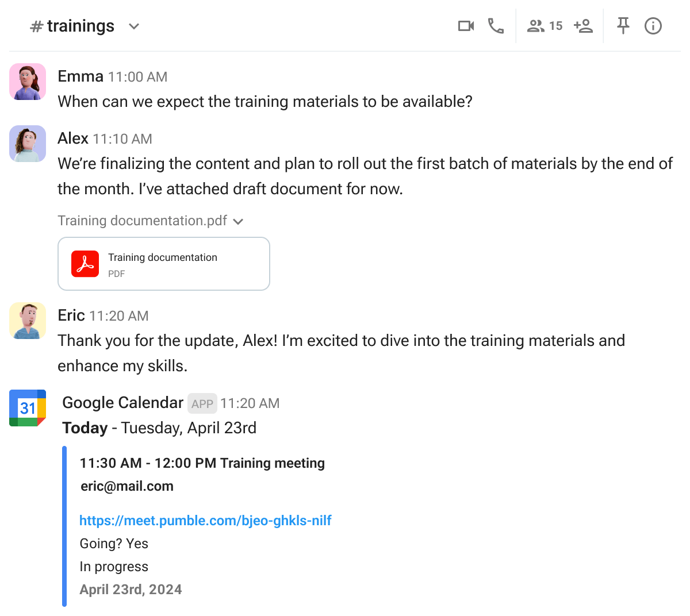Open the 15 members list
Screen dimensions: 690x616
pyautogui.click(x=545, y=26)
